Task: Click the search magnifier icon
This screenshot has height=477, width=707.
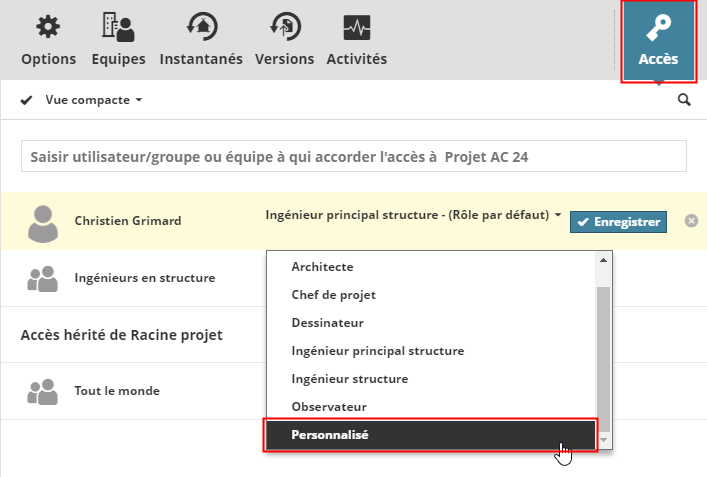Action: tap(684, 100)
